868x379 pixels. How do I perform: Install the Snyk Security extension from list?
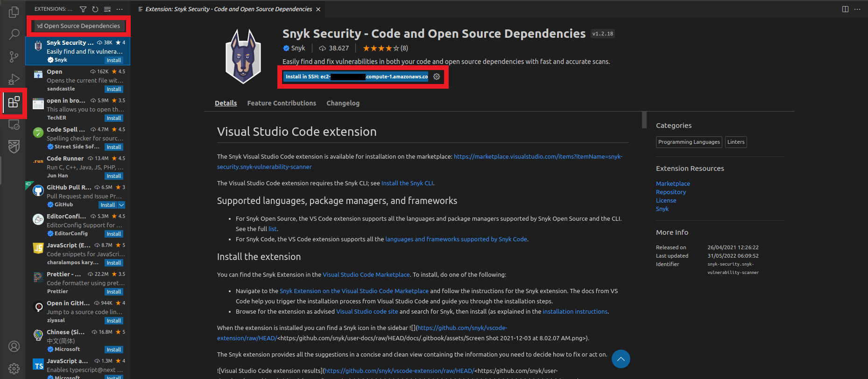coord(114,60)
